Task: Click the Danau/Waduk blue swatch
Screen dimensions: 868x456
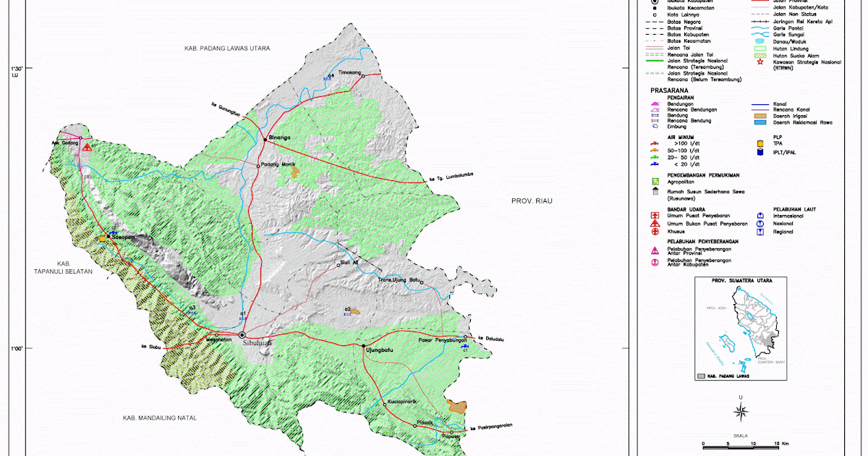Action: (760, 41)
